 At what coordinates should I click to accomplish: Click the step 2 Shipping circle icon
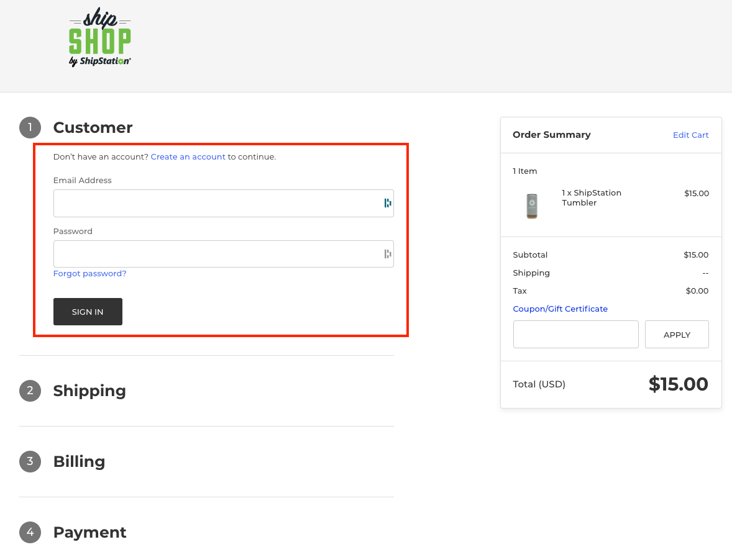[x=30, y=391]
